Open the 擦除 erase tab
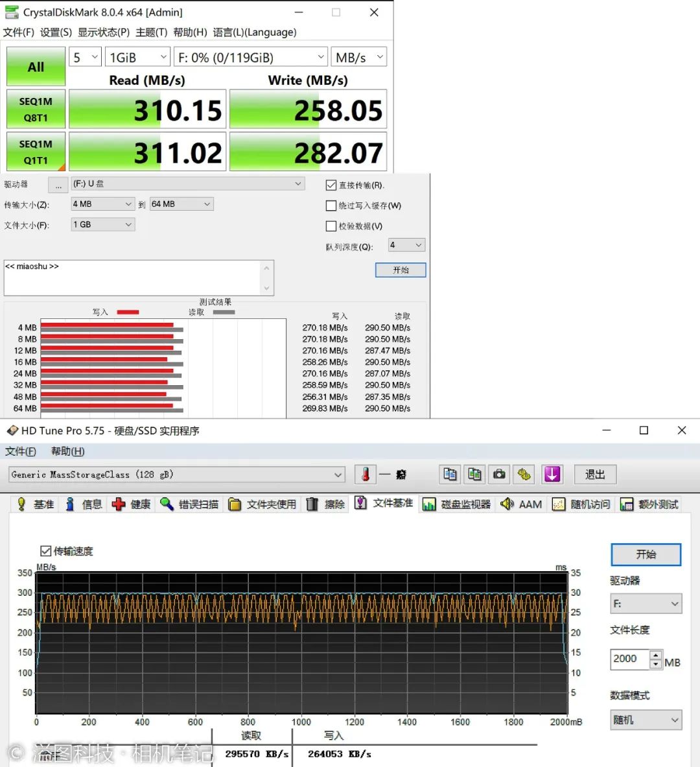This screenshot has height=767, width=700. 326,504
